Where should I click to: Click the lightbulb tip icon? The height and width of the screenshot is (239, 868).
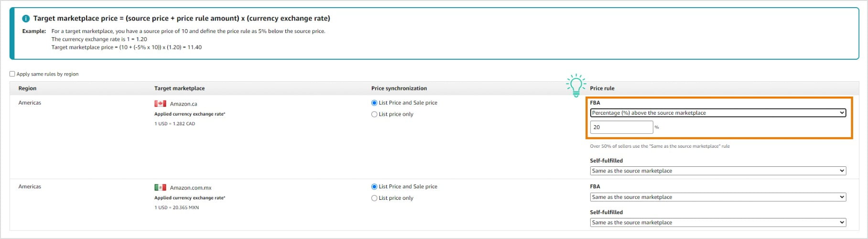click(x=576, y=86)
